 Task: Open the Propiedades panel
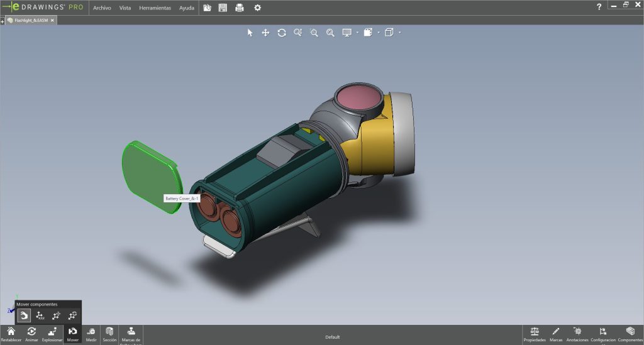pyautogui.click(x=535, y=334)
